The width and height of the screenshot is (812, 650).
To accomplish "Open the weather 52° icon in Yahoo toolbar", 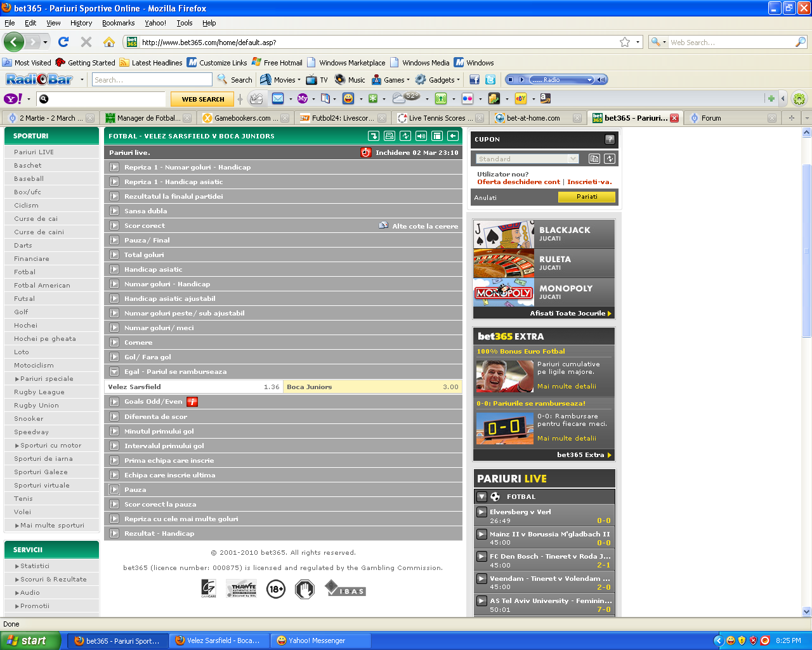I will [406, 98].
